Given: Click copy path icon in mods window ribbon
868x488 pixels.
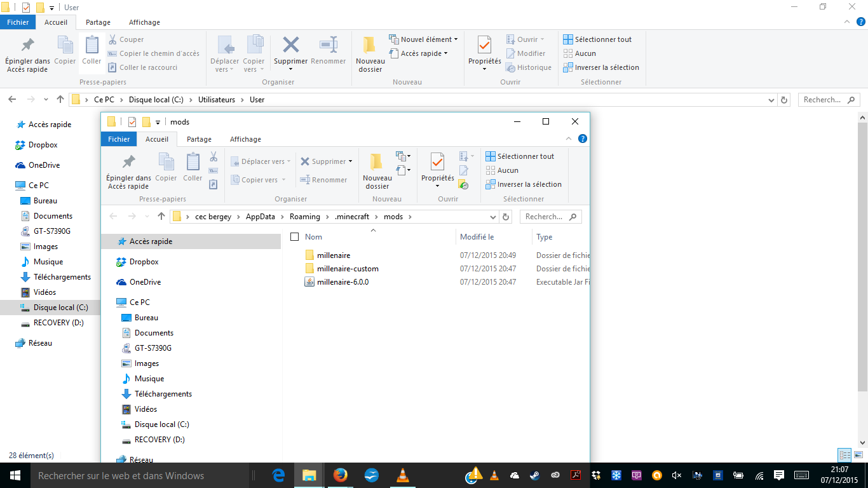Looking at the screenshot, I should click(214, 170).
